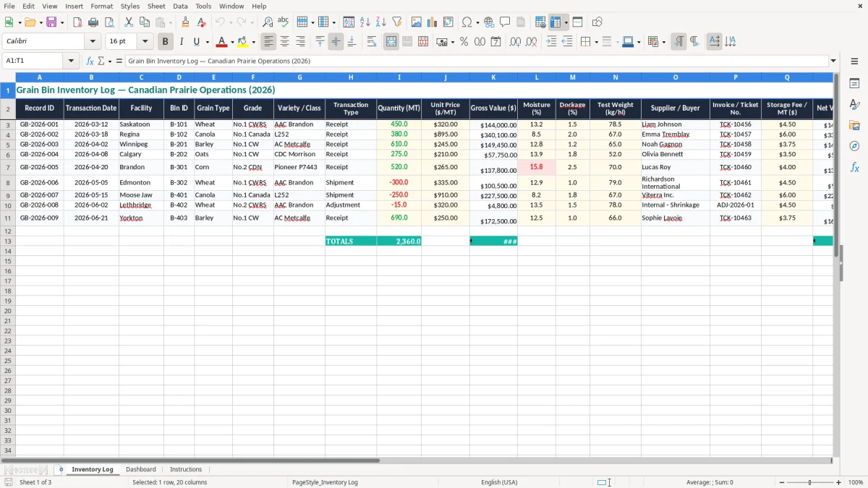Apply red font color swatch

(222, 42)
